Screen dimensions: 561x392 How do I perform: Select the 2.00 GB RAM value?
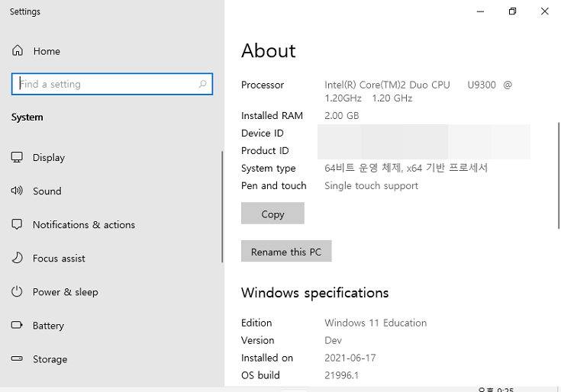[341, 115]
